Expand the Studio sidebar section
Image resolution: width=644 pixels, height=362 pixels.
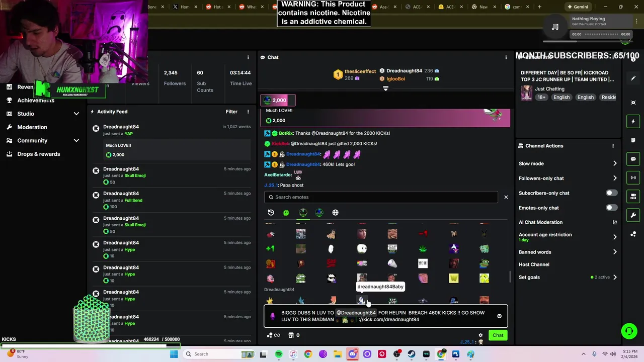(x=76, y=114)
